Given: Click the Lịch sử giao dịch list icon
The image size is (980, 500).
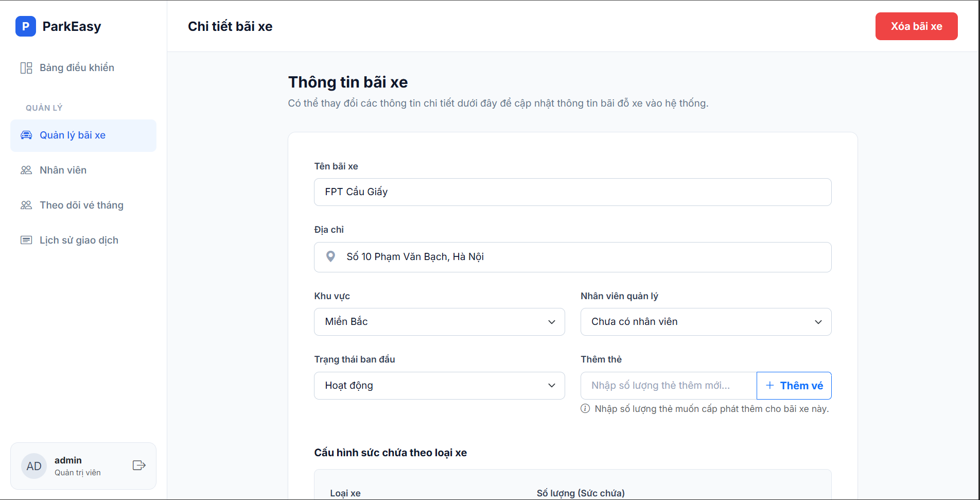Looking at the screenshot, I should point(26,240).
